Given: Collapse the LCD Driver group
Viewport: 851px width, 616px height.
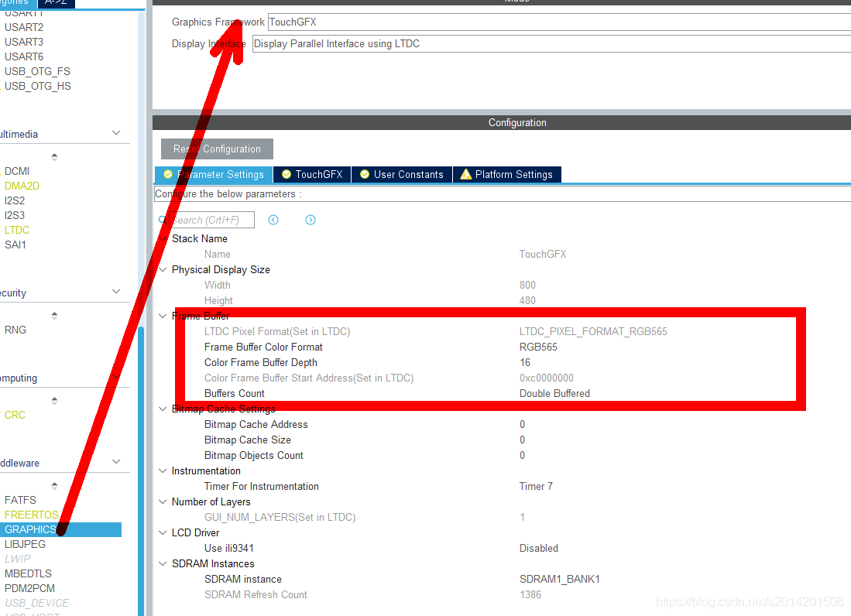Looking at the screenshot, I should coord(163,532).
